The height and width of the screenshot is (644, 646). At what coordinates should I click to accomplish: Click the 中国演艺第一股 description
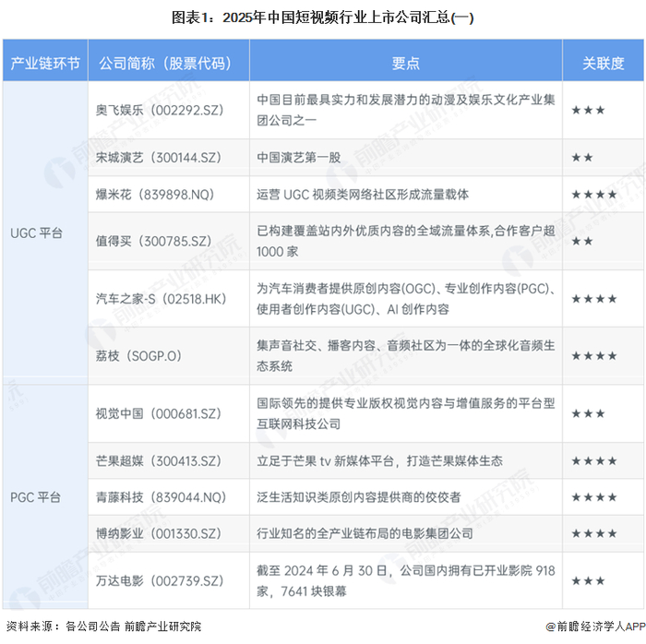click(x=299, y=157)
